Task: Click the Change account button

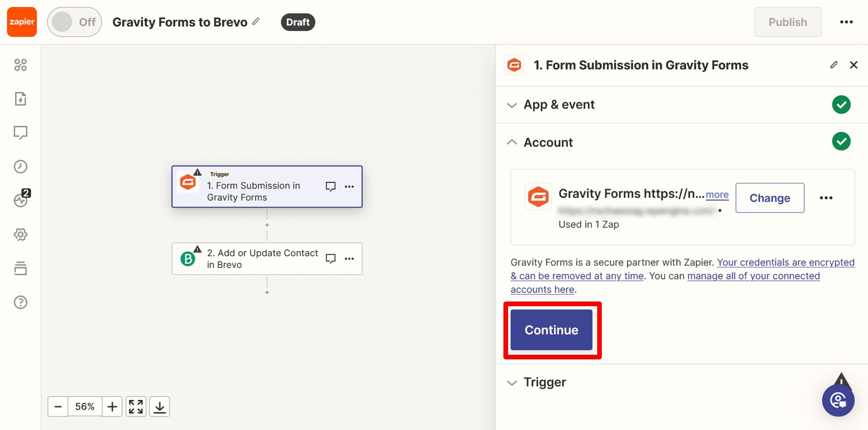Action: (770, 198)
